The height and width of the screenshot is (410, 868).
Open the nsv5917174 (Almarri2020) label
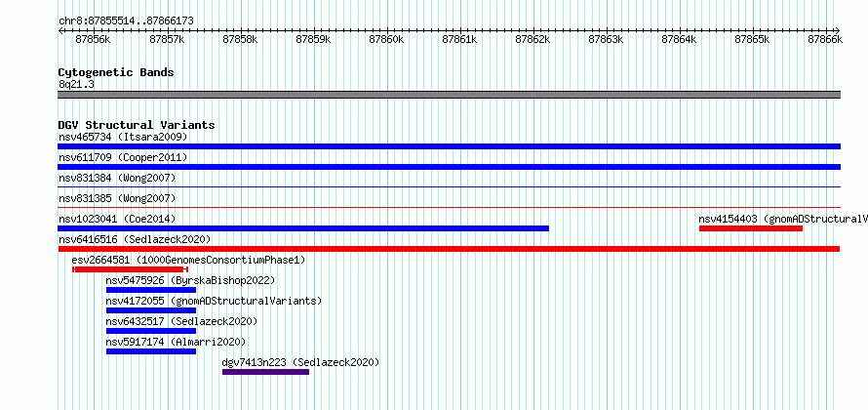click(176, 342)
